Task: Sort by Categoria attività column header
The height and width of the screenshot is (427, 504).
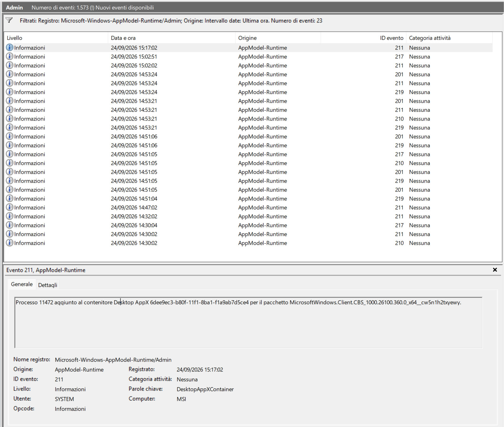Action: [x=449, y=38]
